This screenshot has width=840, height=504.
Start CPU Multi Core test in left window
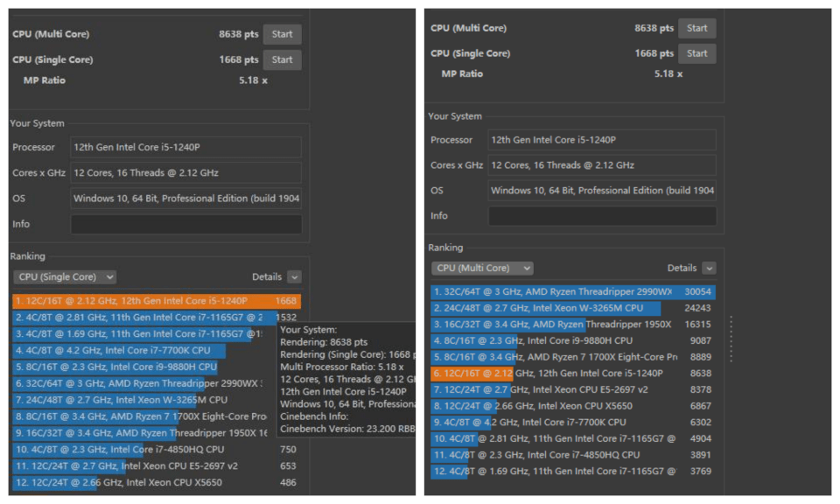point(282,34)
